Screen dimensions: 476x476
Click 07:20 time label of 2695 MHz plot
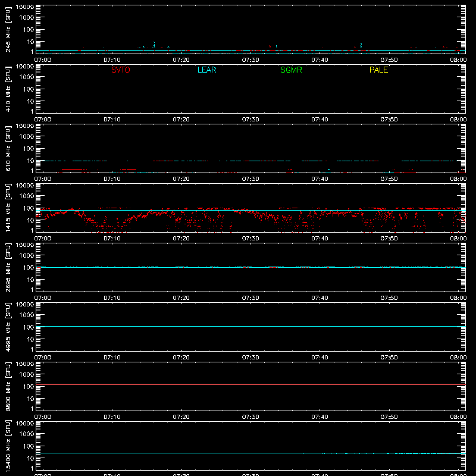pyautogui.click(x=181, y=298)
